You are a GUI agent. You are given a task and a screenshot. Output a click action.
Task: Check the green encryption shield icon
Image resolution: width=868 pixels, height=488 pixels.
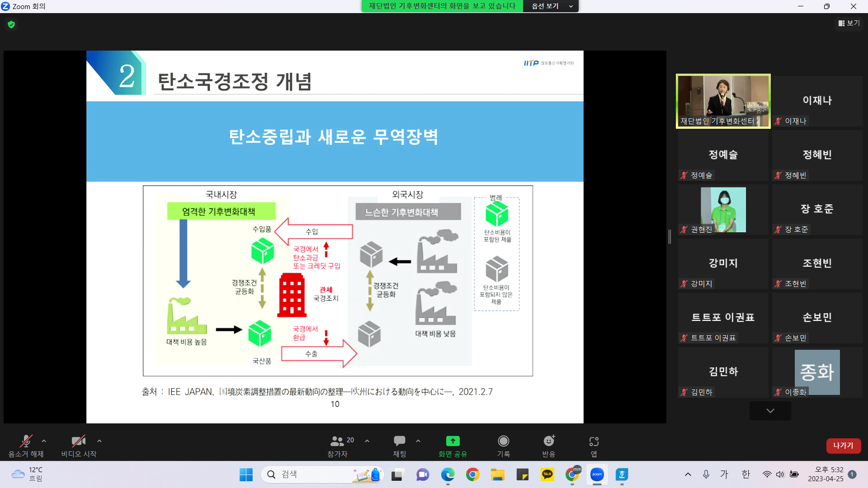11,24
